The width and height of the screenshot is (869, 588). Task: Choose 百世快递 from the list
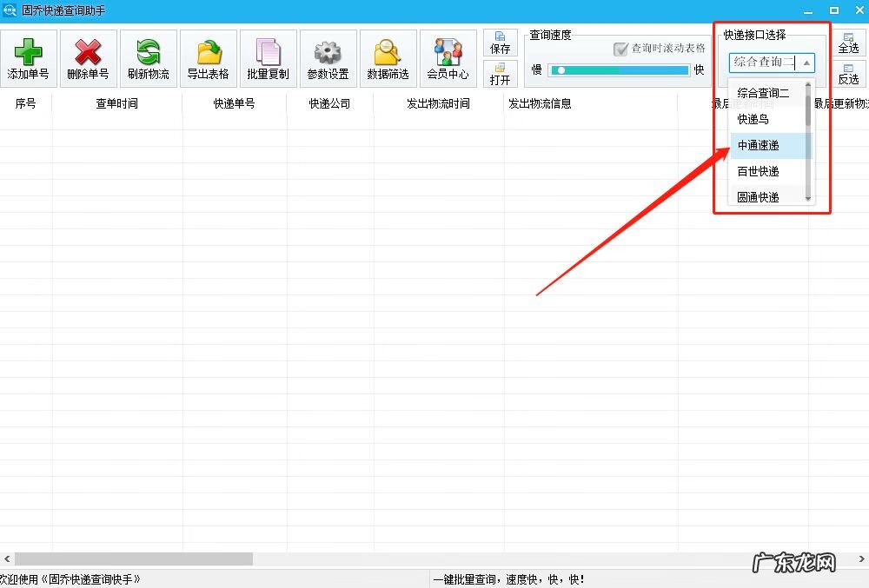pos(769,172)
